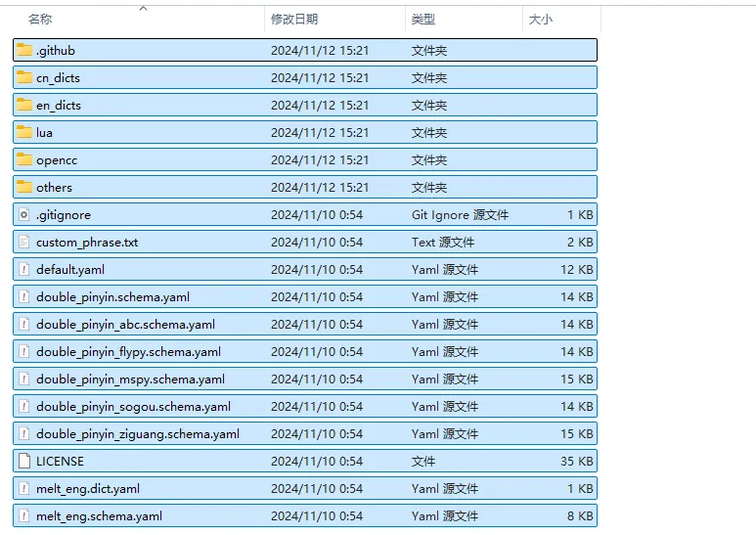756x535 pixels.
Task: Click the lua folder icon
Action: (24, 132)
